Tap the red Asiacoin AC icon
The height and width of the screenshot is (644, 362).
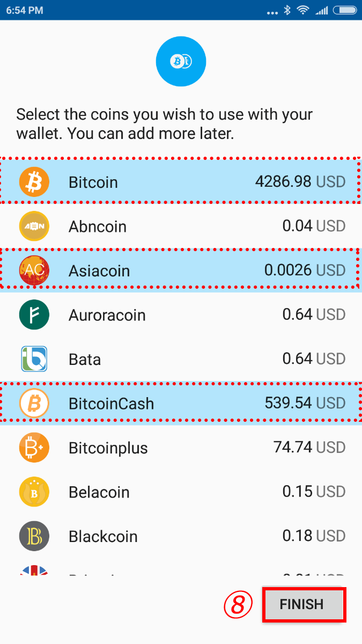(x=34, y=270)
